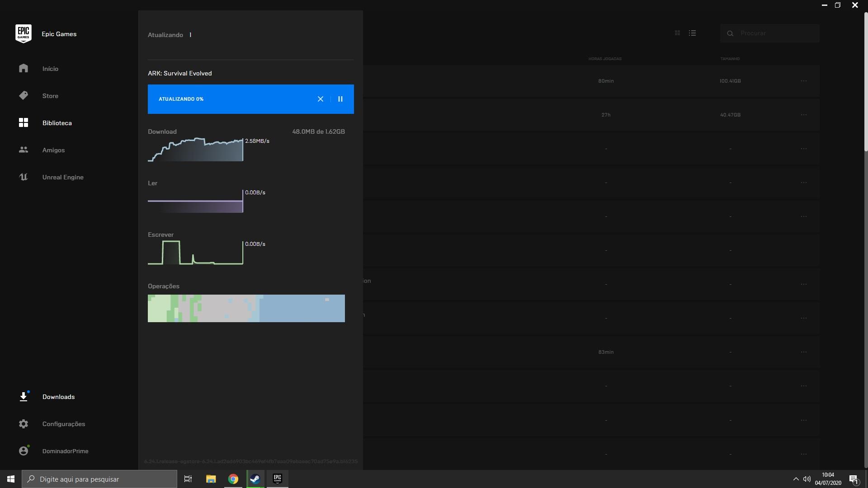Open options for the 100.41GB game row

[x=803, y=81]
